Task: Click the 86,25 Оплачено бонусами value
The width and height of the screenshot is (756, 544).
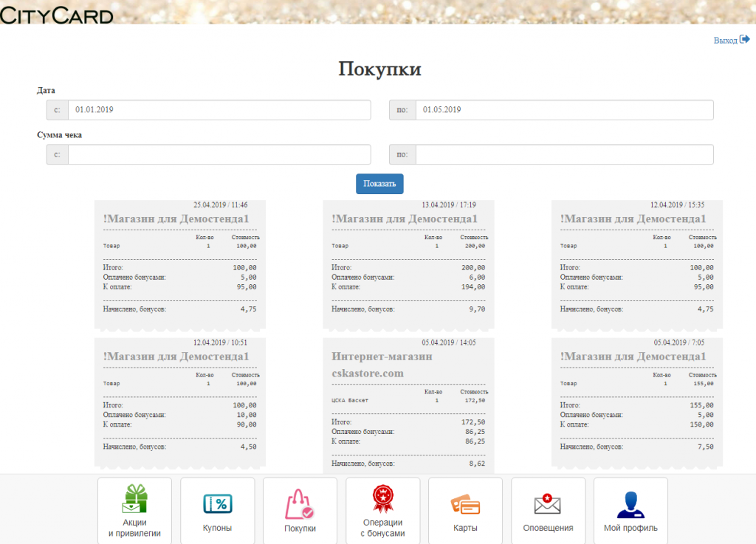Action: pos(475,432)
